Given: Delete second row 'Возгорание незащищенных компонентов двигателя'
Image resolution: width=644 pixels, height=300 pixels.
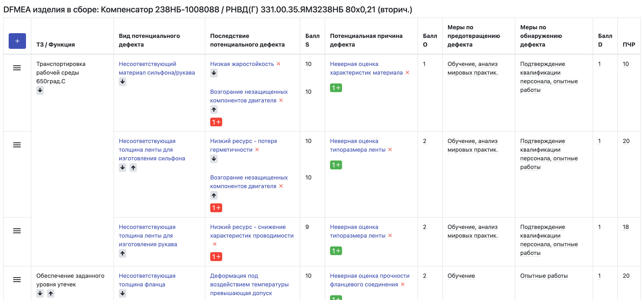Looking at the screenshot, I should pos(281,186).
